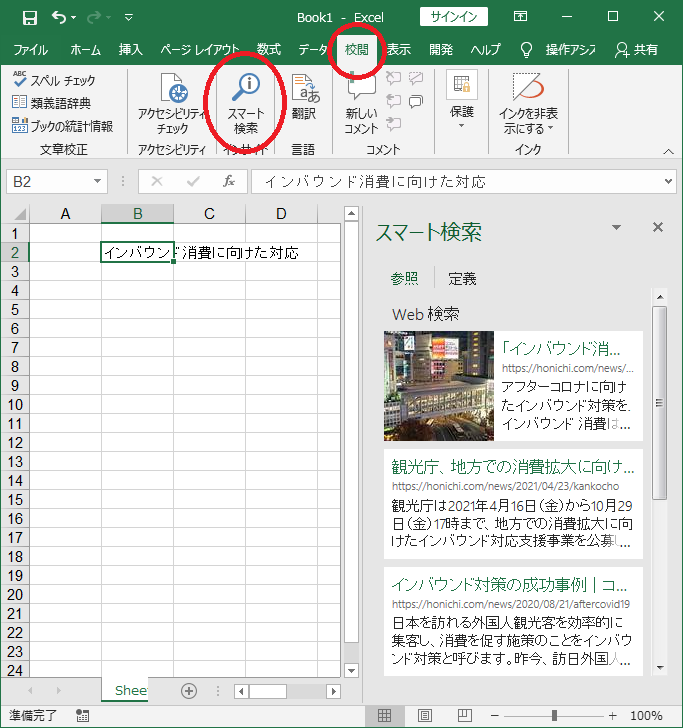This screenshot has width=683, height=728.
Task: Open the 類義語辞典 thesaurus
Action: pyautogui.click(x=51, y=103)
